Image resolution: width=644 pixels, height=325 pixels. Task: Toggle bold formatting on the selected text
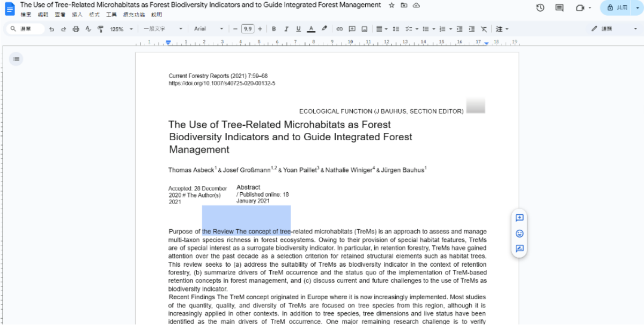tap(273, 29)
